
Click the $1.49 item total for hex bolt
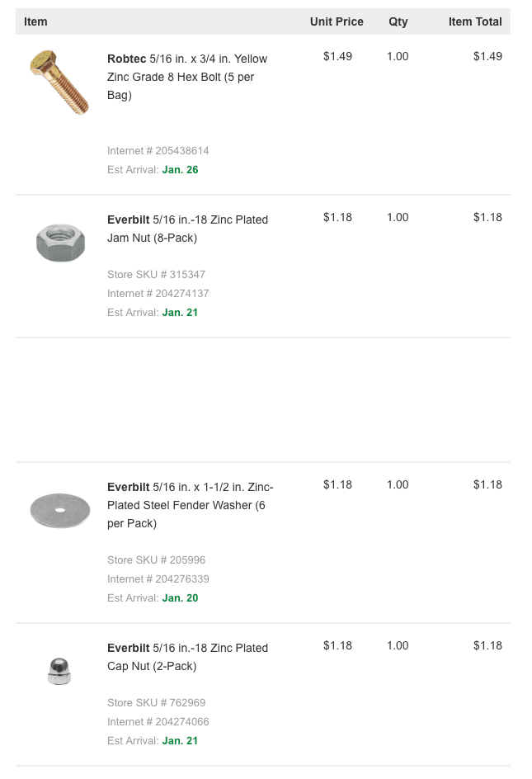(487, 56)
